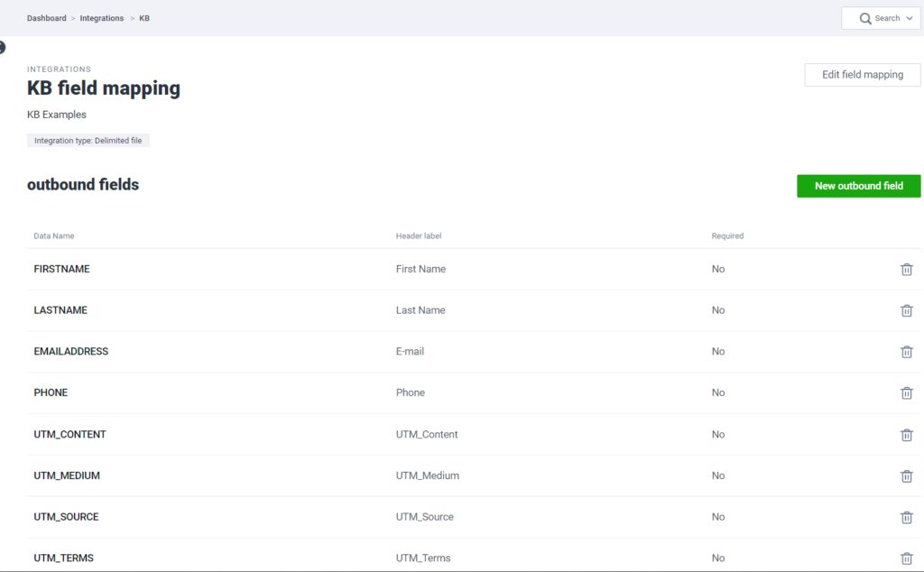Click trash icon for LASTNAME row
Viewport: 924px width, 572px height.
click(x=906, y=310)
